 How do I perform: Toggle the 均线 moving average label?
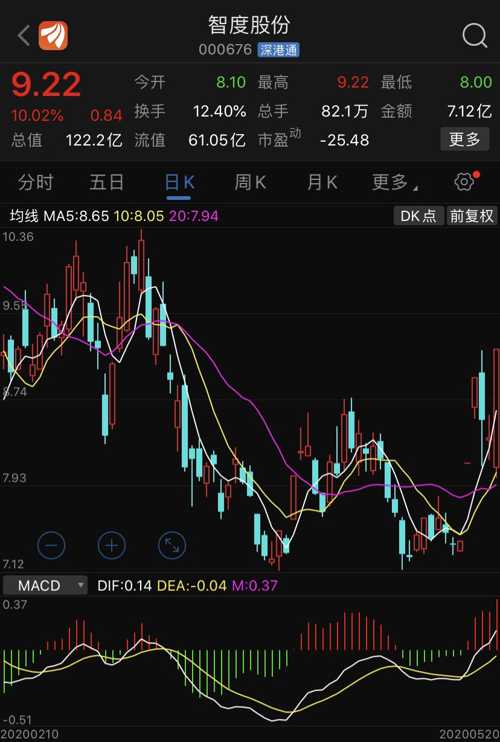[24, 216]
